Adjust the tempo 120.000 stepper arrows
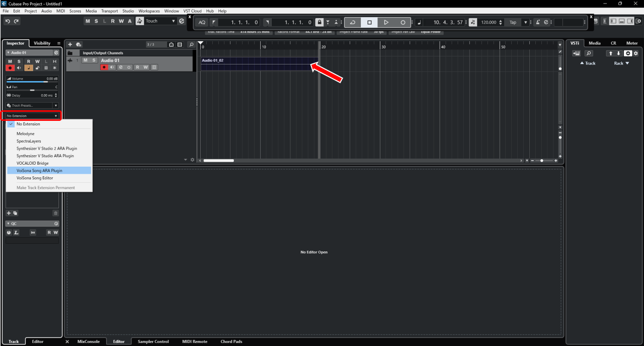The width and height of the screenshot is (644, 346). click(501, 22)
